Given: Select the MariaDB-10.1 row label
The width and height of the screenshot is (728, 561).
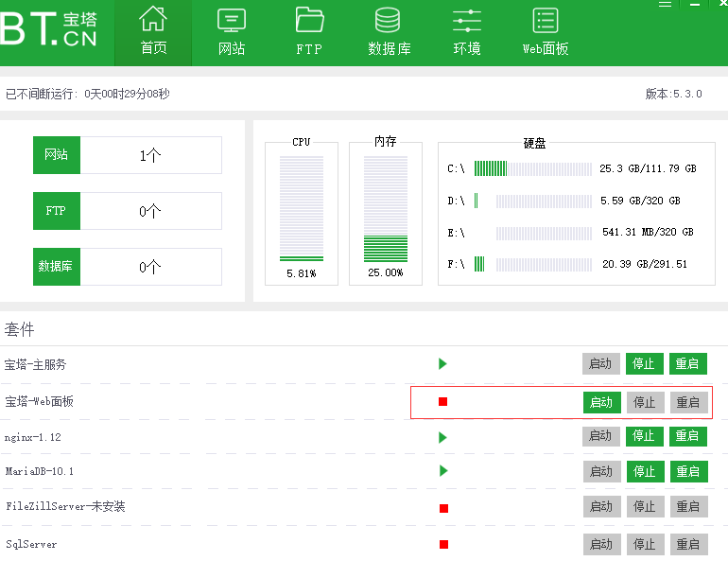Looking at the screenshot, I should click(40, 471).
